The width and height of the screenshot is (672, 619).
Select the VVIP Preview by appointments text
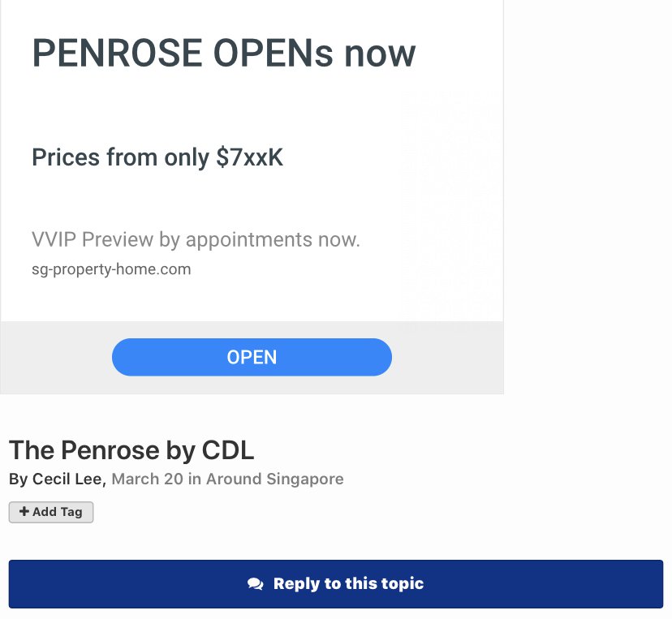[196, 240]
